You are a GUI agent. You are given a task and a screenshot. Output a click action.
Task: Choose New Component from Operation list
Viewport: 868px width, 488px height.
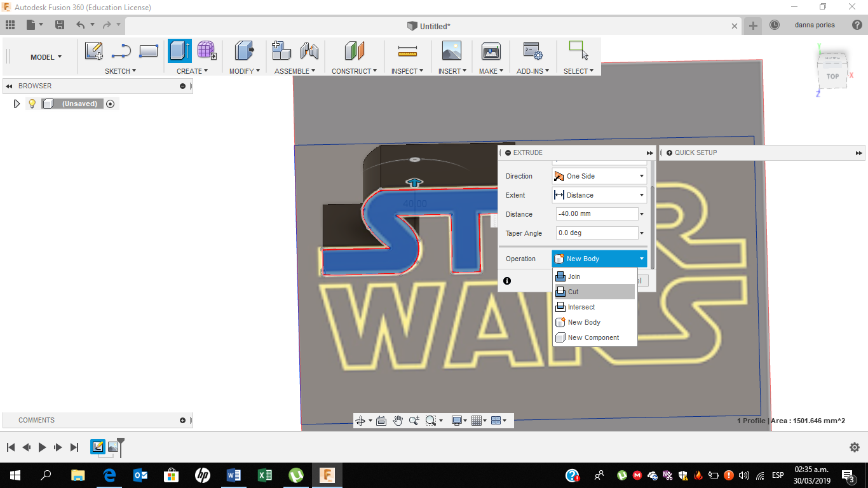[595, 337]
